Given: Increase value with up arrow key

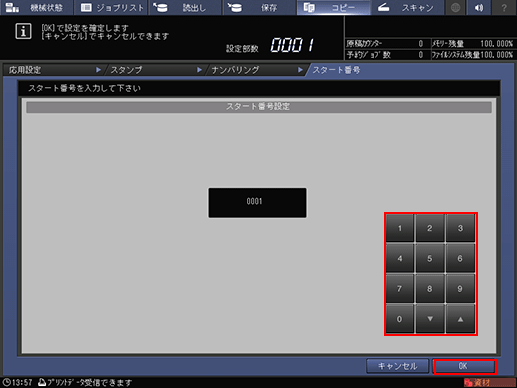Looking at the screenshot, I should click(460, 319).
